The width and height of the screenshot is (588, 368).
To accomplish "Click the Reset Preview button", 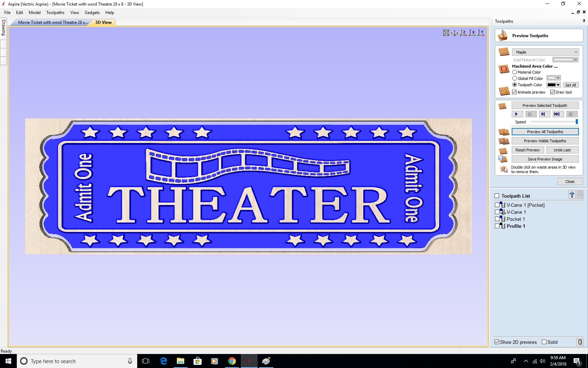I will pos(527,150).
